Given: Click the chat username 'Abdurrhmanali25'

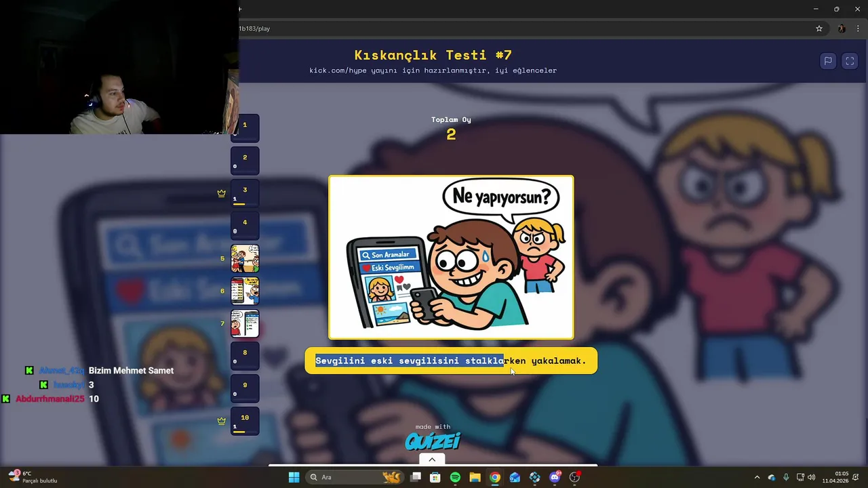Looking at the screenshot, I should (x=50, y=399).
